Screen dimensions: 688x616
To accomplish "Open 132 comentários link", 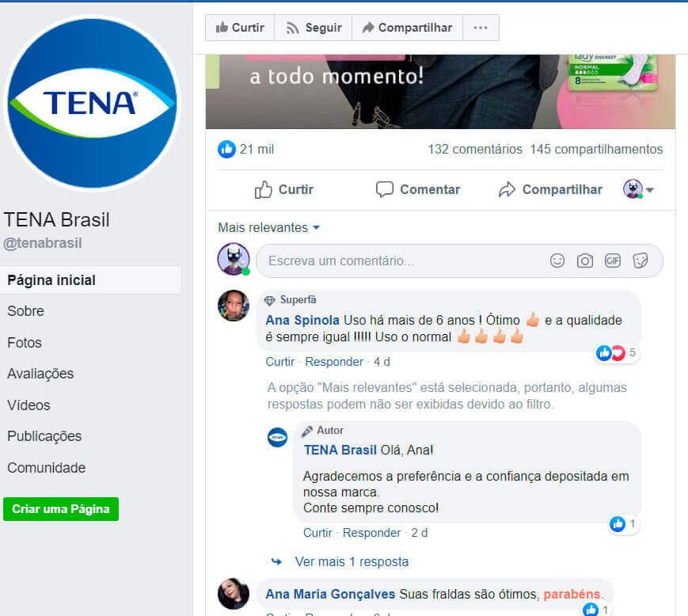I will coord(475,149).
